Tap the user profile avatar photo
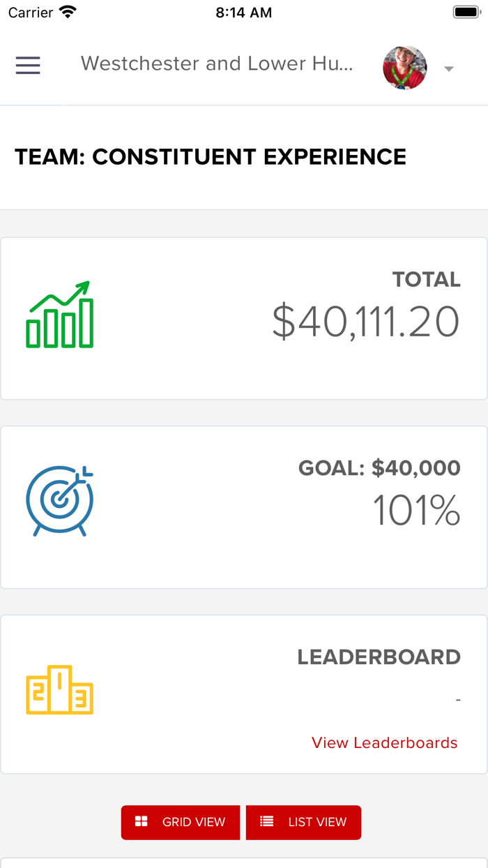The image size is (488, 868). coord(405,68)
